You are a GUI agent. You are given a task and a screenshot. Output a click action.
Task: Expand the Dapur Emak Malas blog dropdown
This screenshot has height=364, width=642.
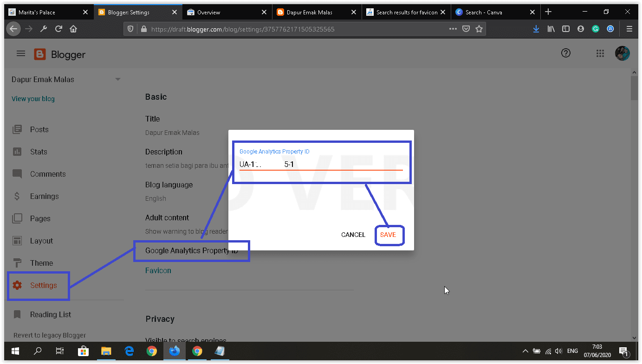coord(118,79)
